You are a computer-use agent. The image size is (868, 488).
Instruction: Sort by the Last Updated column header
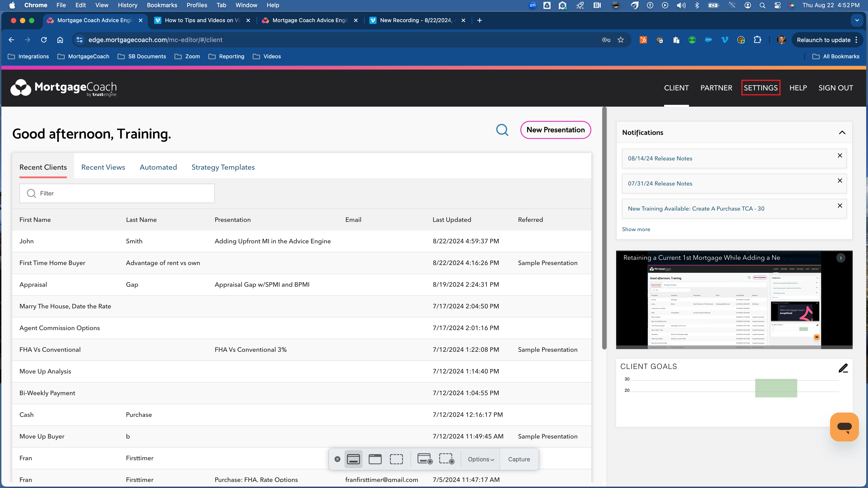[x=452, y=220]
